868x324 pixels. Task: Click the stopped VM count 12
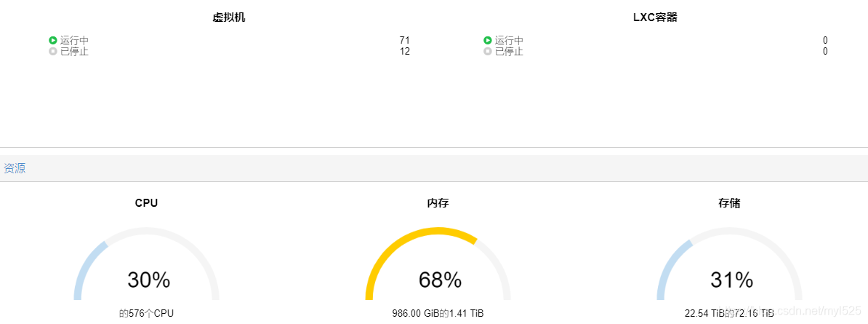point(405,52)
